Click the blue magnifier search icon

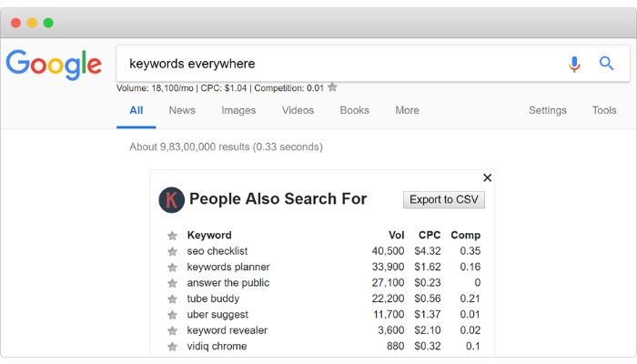tap(606, 64)
